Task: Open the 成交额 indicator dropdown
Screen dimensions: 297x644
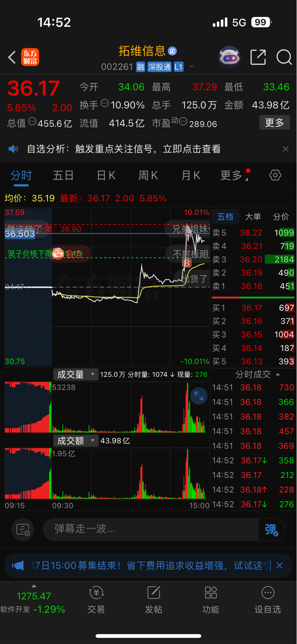Action: click(x=76, y=441)
